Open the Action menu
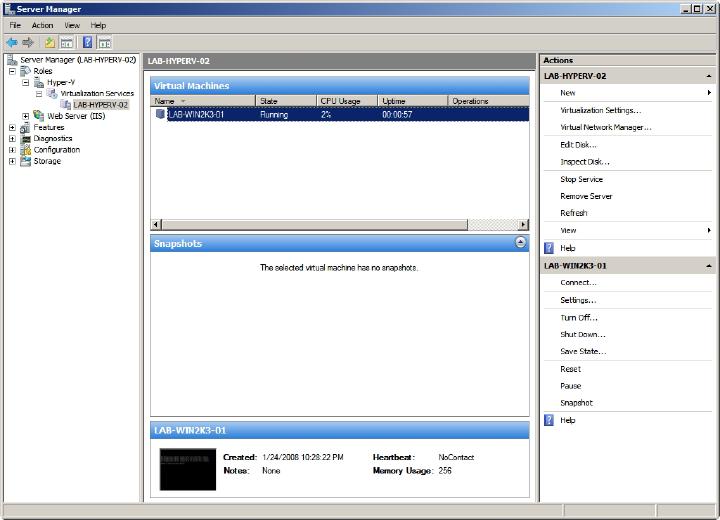The width and height of the screenshot is (720, 520). 42,25
